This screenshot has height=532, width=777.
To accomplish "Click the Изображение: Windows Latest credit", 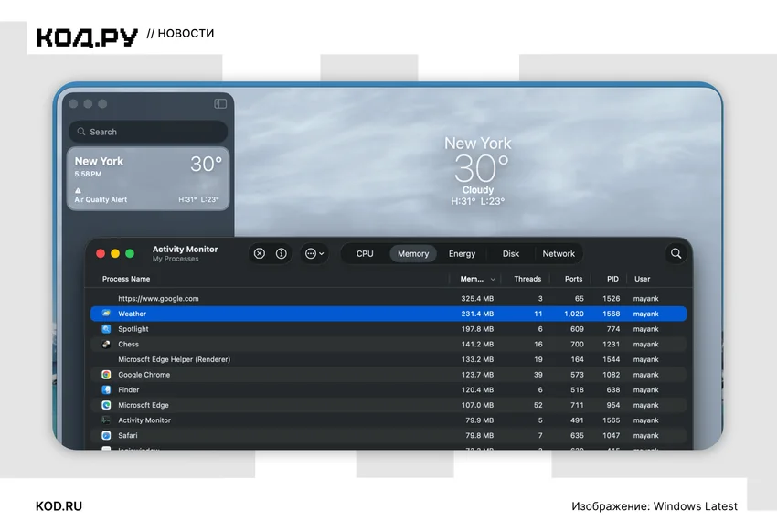I will click(x=655, y=506).
